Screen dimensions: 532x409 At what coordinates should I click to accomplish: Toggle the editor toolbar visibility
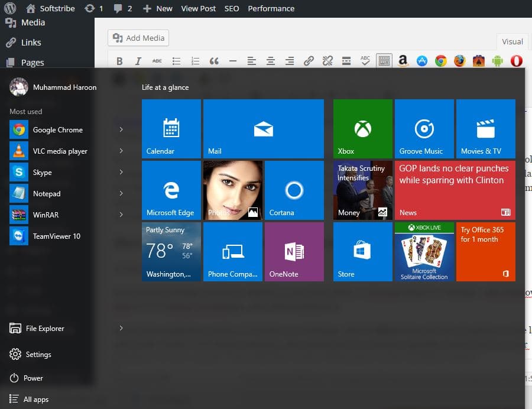point(383,60)
